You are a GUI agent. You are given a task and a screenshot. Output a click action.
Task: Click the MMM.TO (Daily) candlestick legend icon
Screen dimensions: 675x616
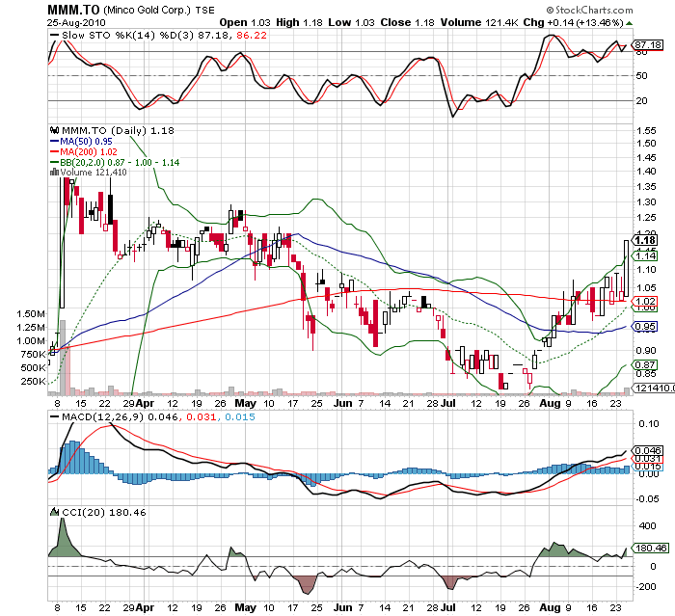[x=54, y=129]
